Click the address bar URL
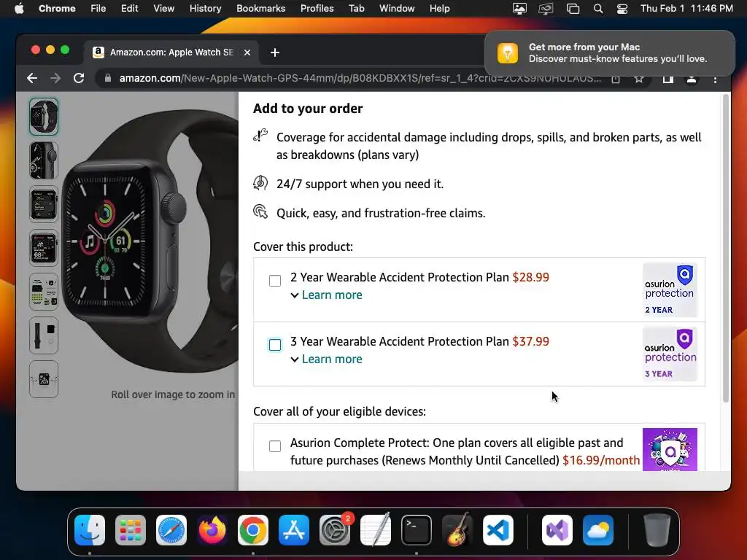 pos(360,78)
